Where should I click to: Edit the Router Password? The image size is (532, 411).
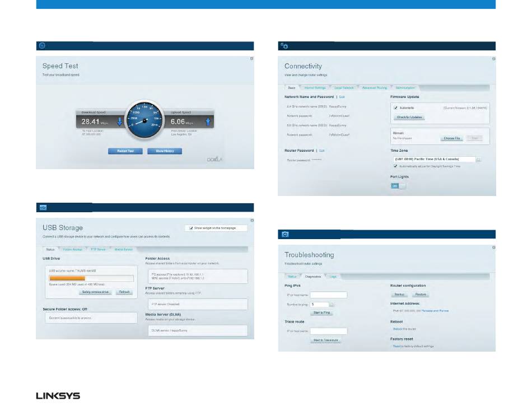(321, 151)
